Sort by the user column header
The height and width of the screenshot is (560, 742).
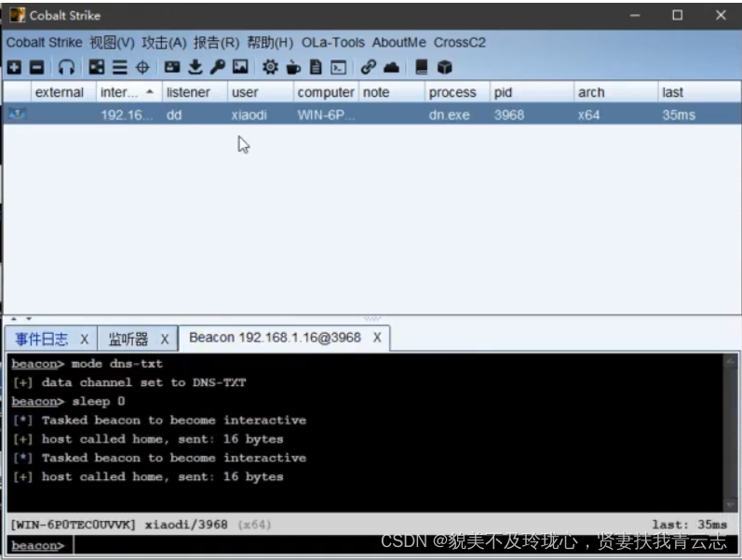261,92
